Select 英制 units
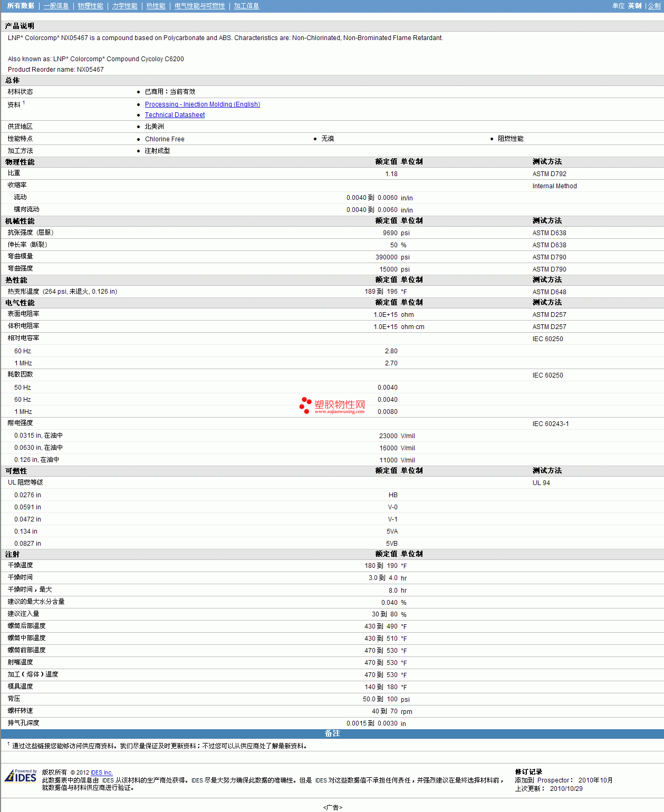 click(x=634, y=6)
